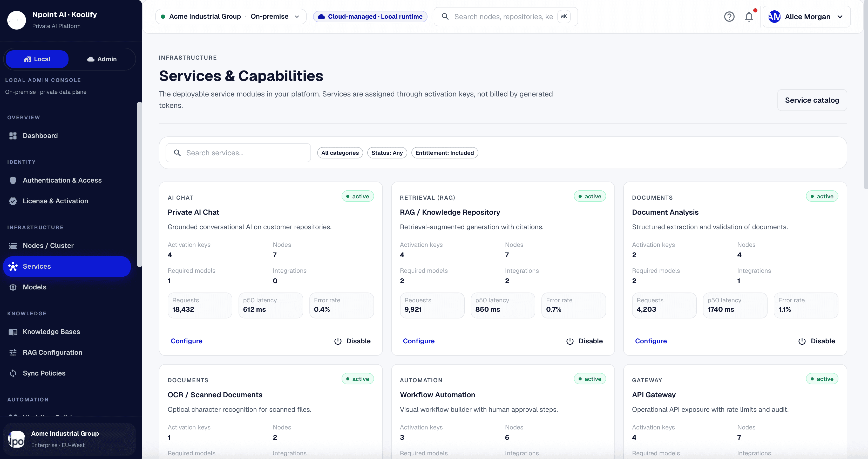The height and width of the screenshot is (459, 868).
Task: Click the magnifier in Search services field
Action: point(177,153)
